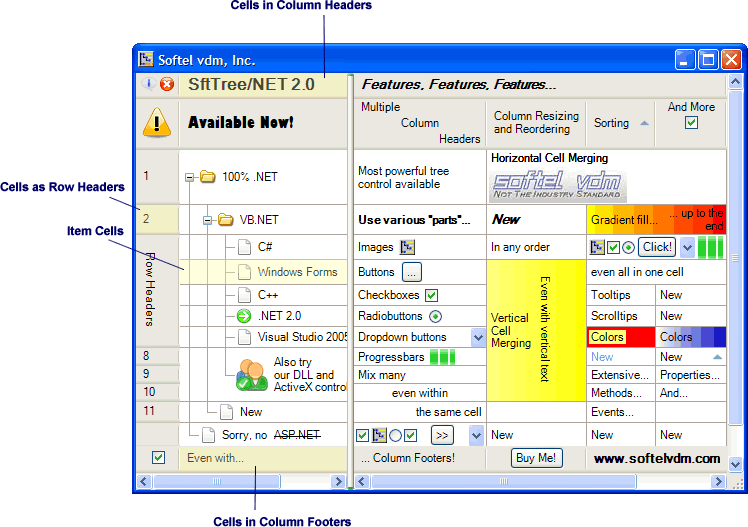Click the two-people icon with green checkmark
Viewport: 748px width, 527px height.
click(x=251, y=373)
